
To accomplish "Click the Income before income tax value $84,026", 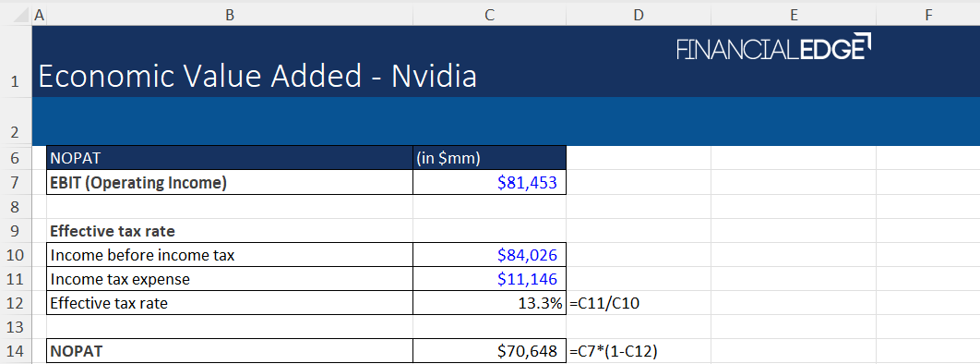I will coord(489,255).
